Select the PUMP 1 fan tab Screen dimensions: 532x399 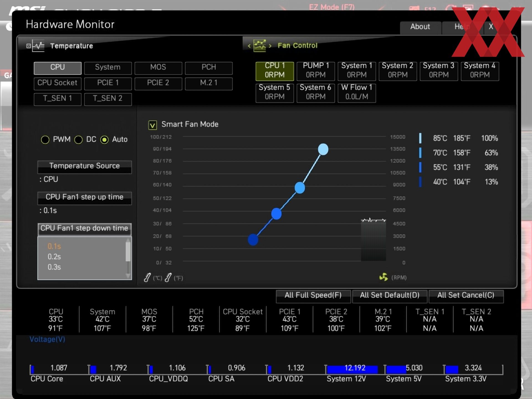pos(316,71)
